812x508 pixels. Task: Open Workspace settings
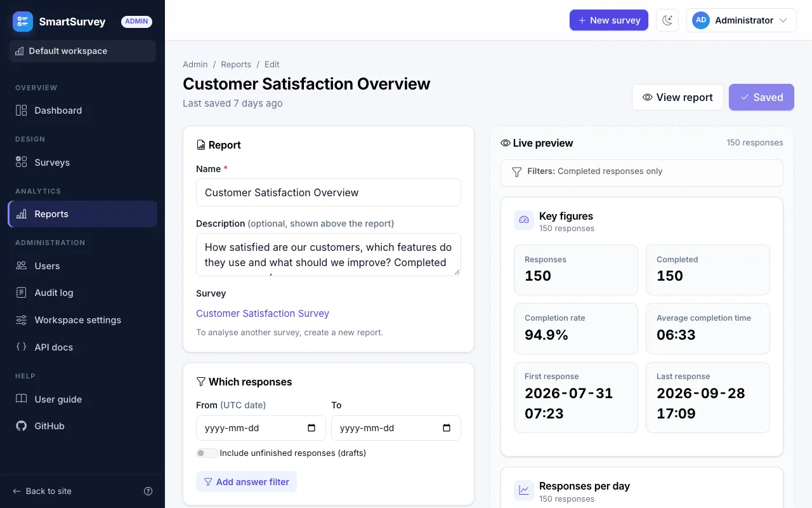point(82,320)
